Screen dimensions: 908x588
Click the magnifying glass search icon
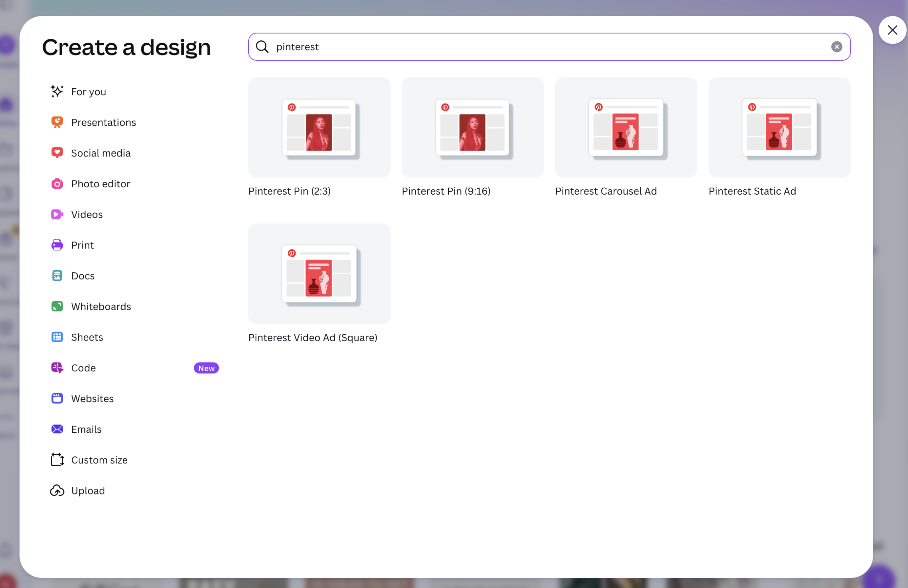pyautogui.click(x=262, y=46)
